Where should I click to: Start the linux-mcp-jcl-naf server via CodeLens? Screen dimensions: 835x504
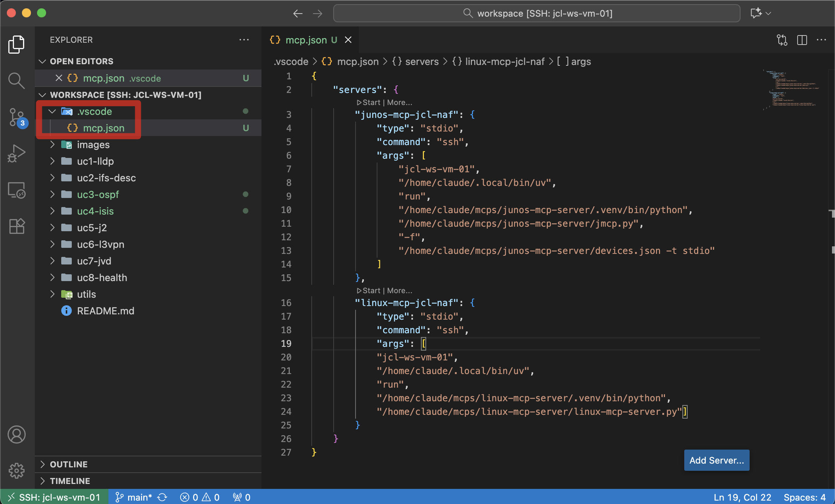(368, 291)
